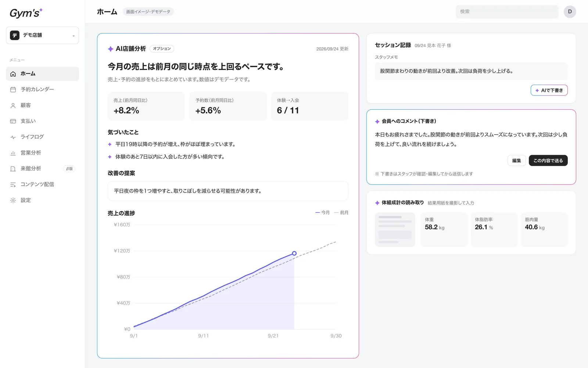The height and width of the screenshot is (368, 588).
Task: Click the 支払い card icon
Action: [x=13, y=121]
